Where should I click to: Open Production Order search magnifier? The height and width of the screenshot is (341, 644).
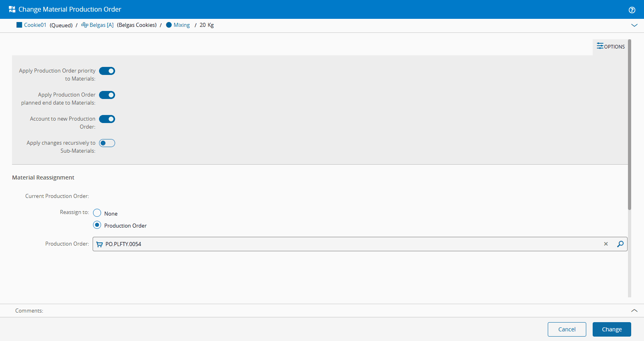tap(620, 244)
